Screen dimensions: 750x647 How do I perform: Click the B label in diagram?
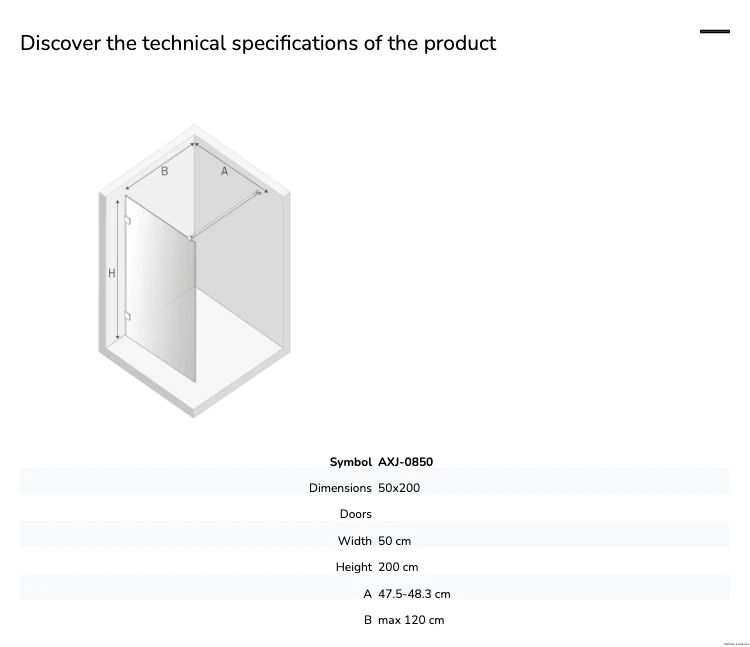[x=165, y=171]
